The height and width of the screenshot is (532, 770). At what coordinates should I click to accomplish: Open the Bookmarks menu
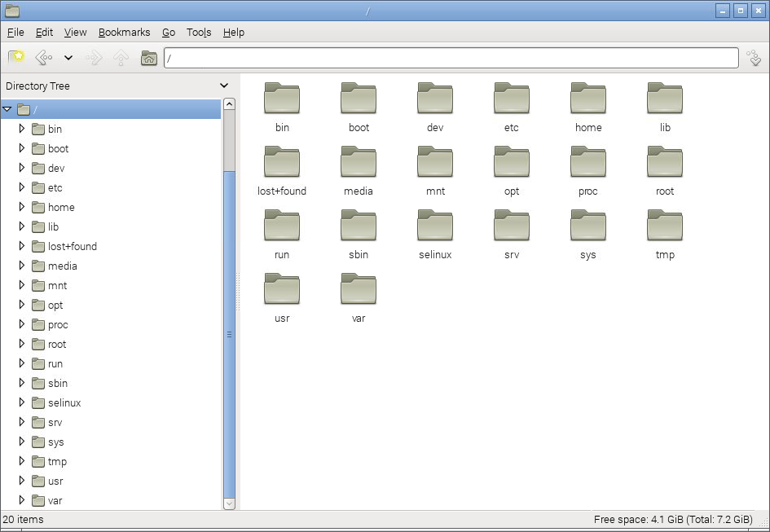(x=124, y=33)
